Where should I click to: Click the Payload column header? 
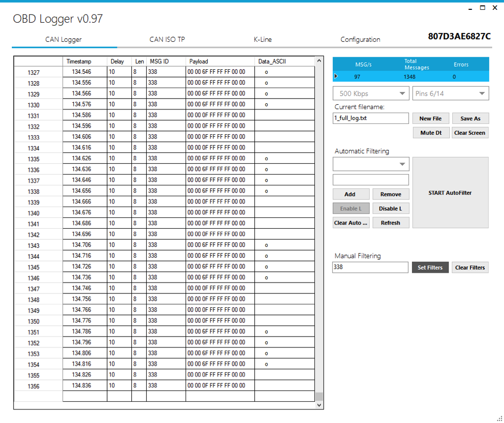(220, 61)
